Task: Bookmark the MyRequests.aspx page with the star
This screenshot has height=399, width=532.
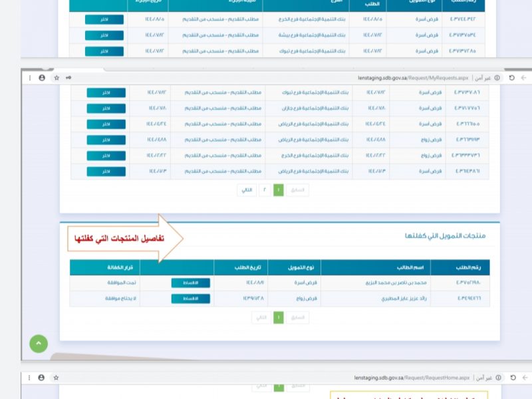Action: click(57, 78)
